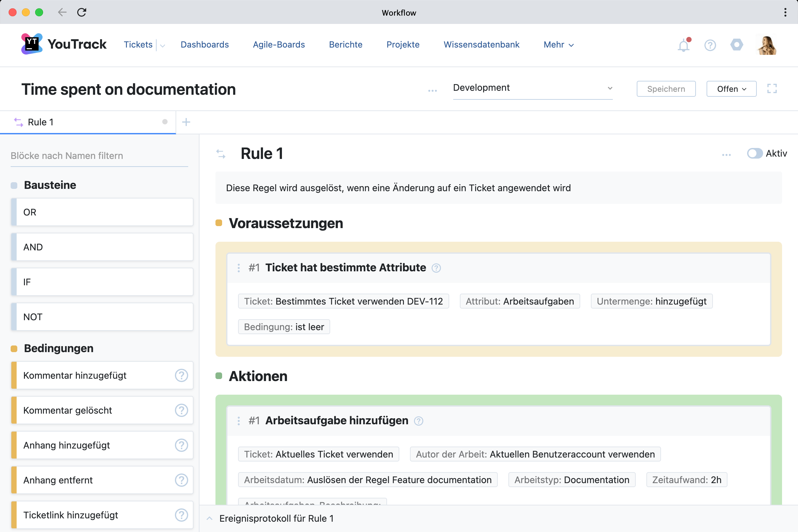The image size is (798, 532).
Task: Enter fullscreen via the expand icon near Offen
Action: point(772,88)
